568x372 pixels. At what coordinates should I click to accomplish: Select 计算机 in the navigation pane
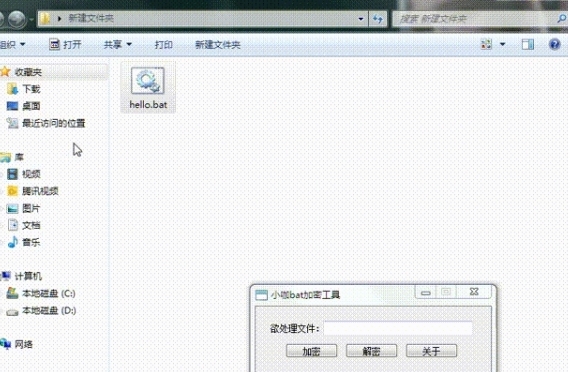pyautogui.click(x=28, y=276)
